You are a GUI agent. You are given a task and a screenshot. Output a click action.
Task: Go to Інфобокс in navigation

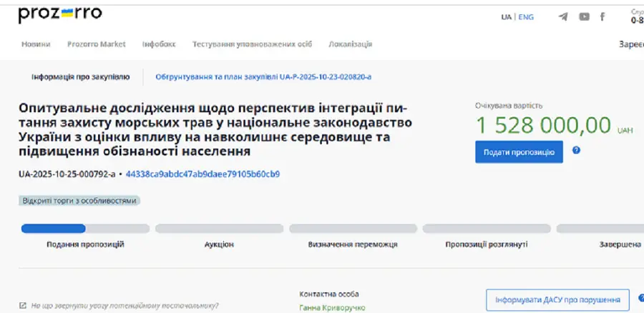click(158, 44)
